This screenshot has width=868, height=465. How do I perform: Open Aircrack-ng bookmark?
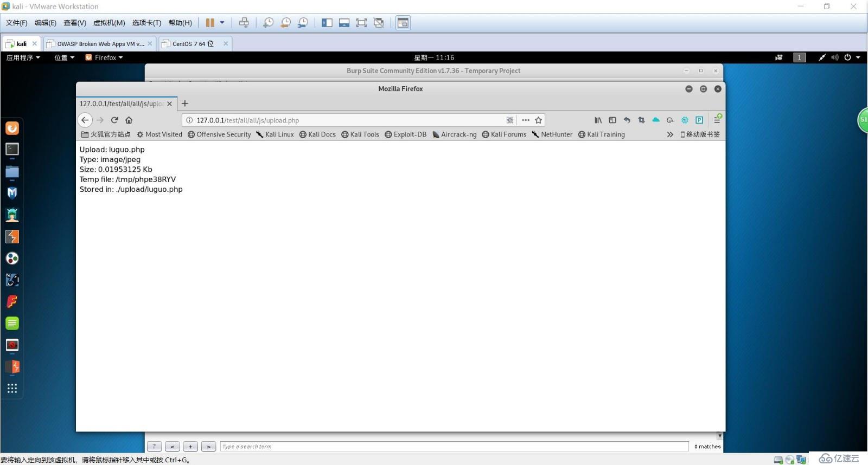pos(455,134)
